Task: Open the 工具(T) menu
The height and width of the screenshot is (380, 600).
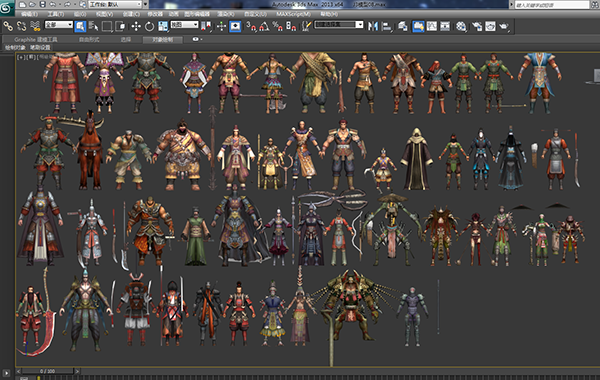Action: [x=56, y=14]
